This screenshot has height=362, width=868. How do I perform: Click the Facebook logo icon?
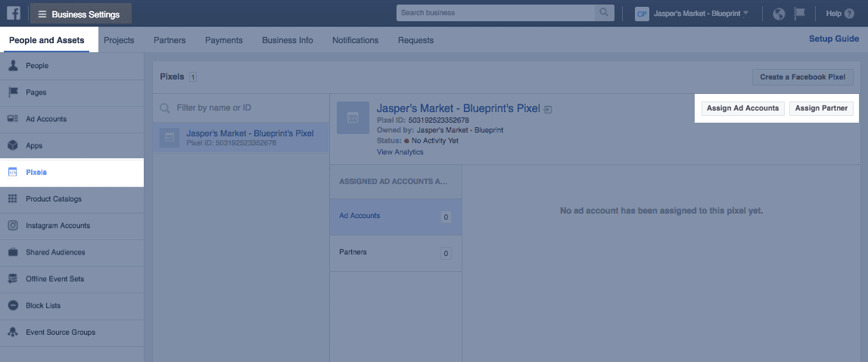[x=14, y=13]
